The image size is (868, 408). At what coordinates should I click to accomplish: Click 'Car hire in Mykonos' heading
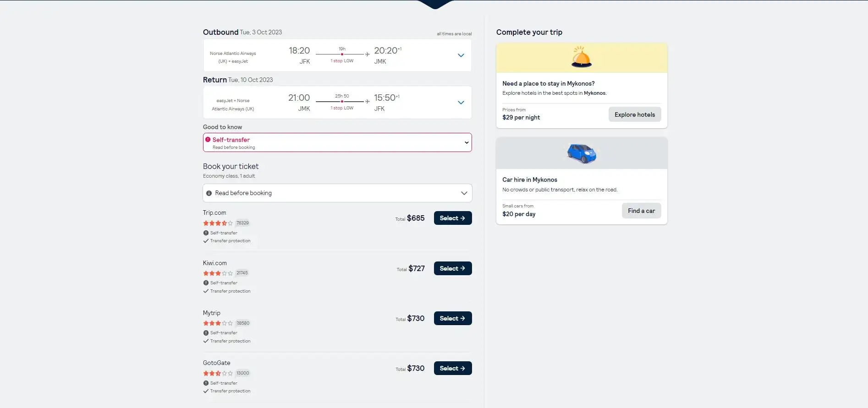coord(530,180)
